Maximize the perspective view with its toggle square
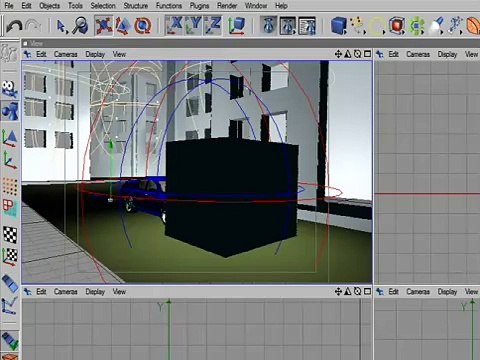The image size is (480, 360). (367, 54)
